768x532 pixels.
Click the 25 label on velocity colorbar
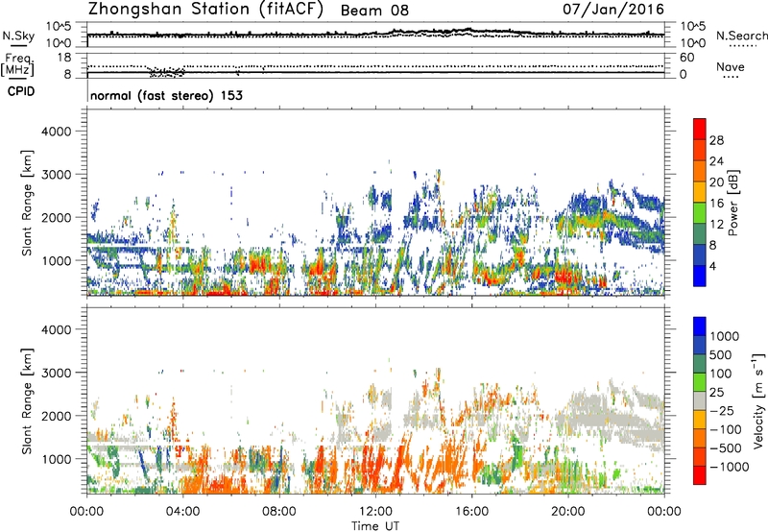[716, 393]
